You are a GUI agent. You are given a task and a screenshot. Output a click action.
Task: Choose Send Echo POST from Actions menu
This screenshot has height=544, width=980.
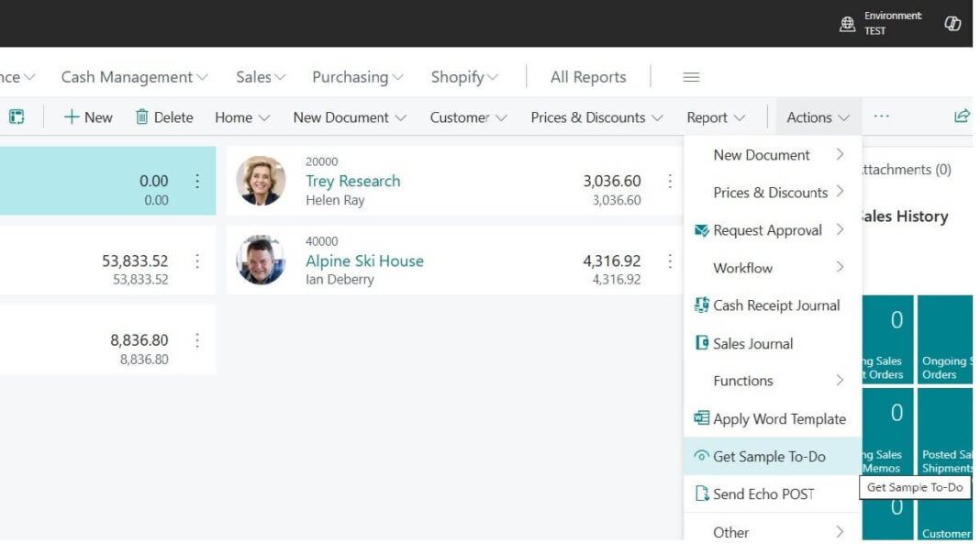763,494
